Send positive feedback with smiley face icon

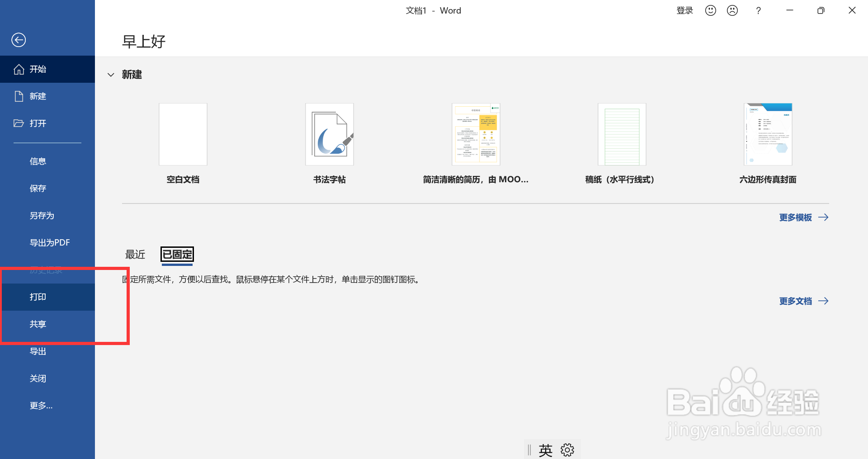pyautogui.click(x=711, y=10)
